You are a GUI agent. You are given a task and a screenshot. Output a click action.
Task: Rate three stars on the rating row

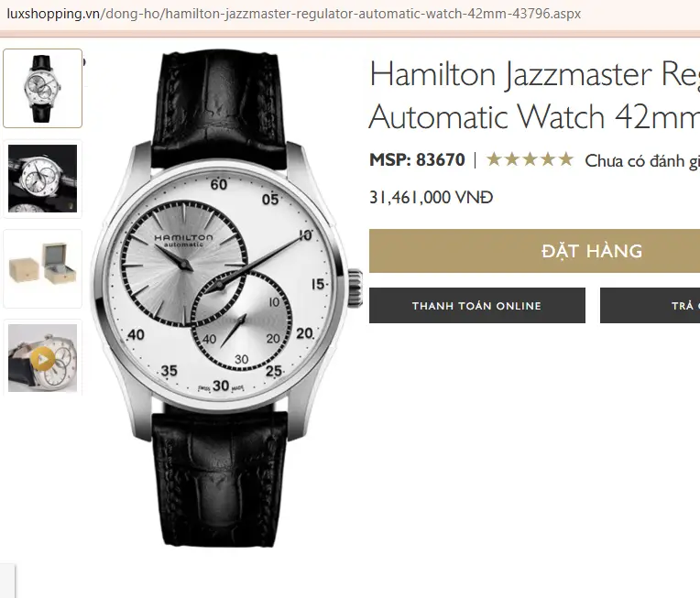point(530,159)
